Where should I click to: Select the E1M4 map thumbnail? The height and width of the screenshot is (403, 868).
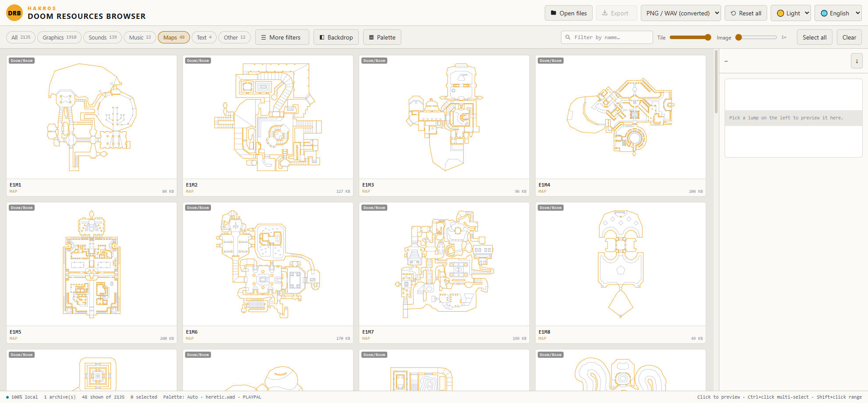(621, 117)
